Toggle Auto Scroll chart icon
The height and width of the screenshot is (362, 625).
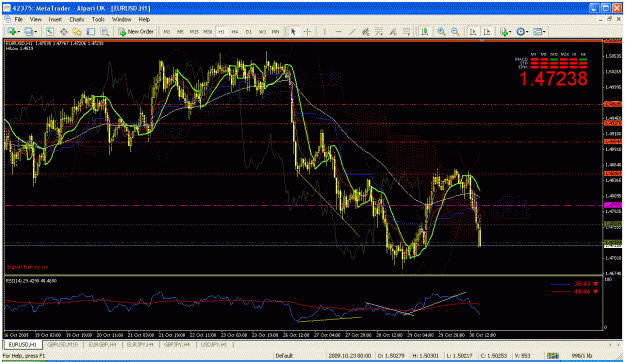473,31
